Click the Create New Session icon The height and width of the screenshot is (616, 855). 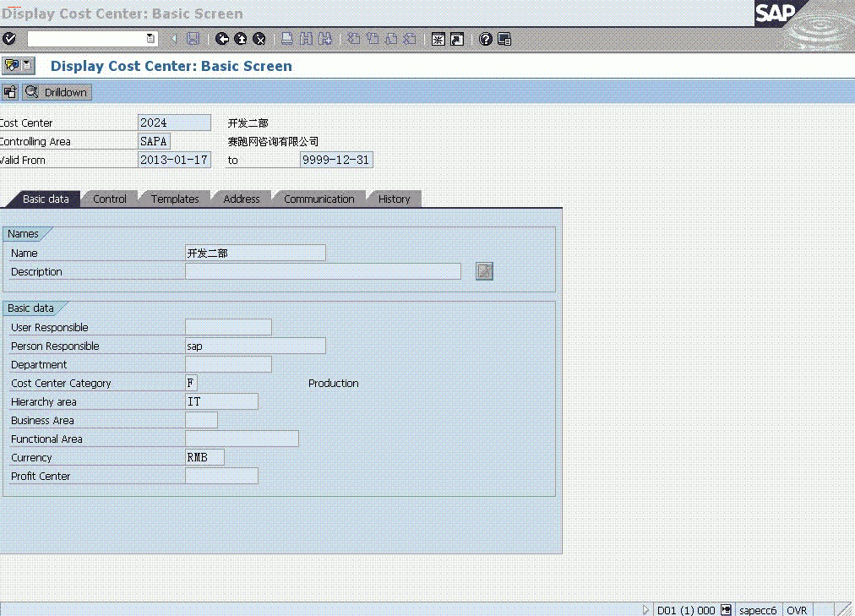tap(438, 39)
